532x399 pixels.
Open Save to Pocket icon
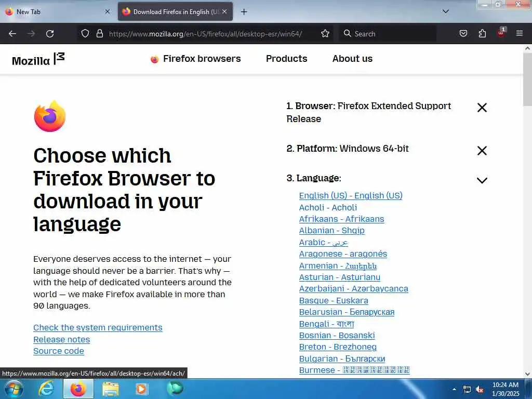point(463,33)
